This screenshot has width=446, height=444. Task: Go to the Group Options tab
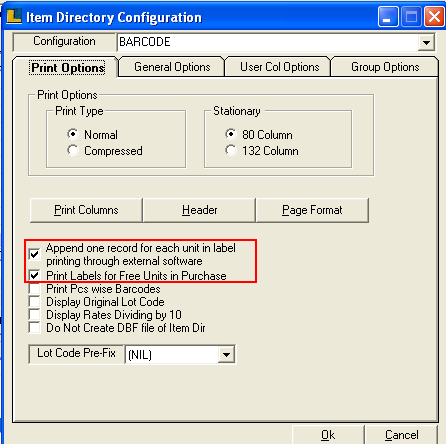[385, 67]
